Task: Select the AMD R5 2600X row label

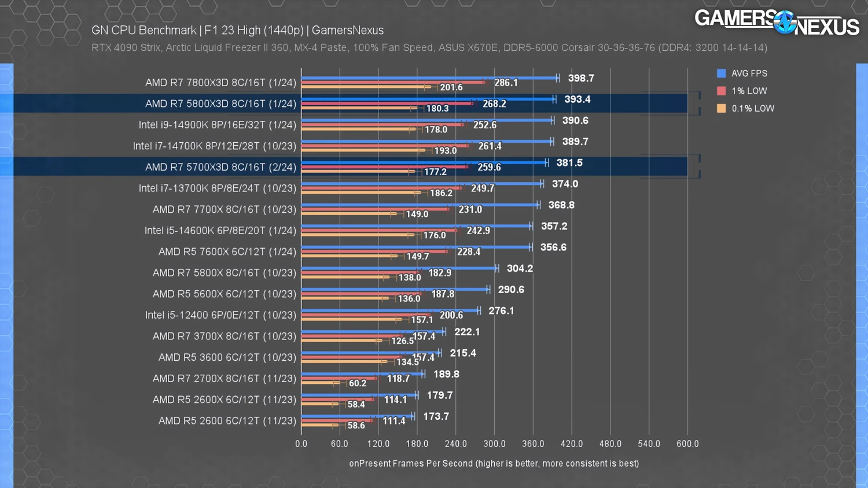Action: (x=225, y=400)
